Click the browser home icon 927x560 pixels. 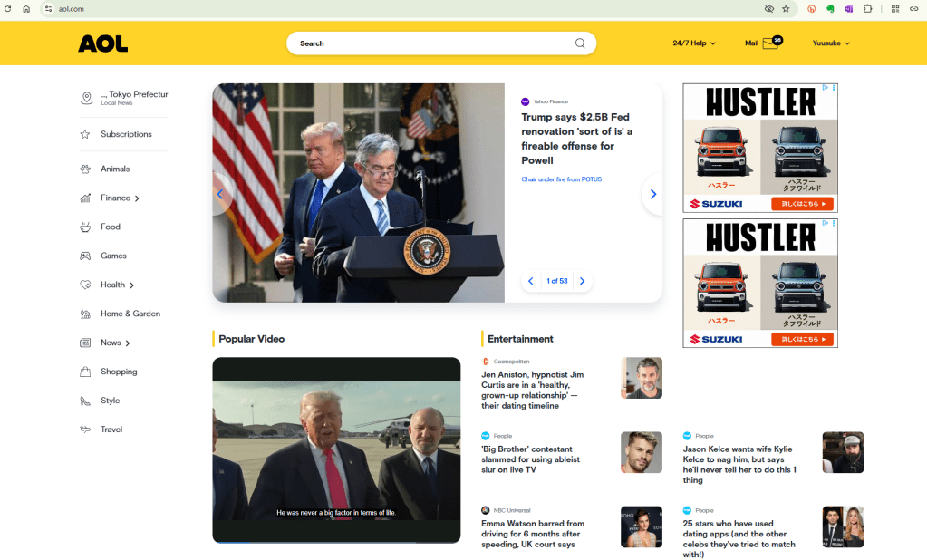coord(26,9)
